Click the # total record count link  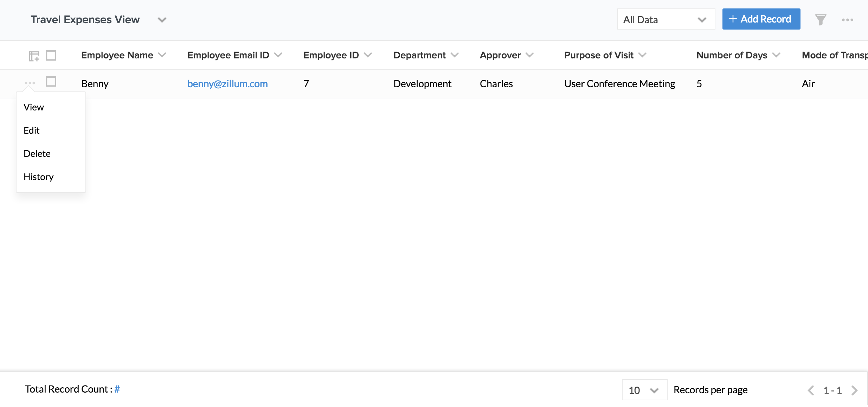(x=117, y=389)
